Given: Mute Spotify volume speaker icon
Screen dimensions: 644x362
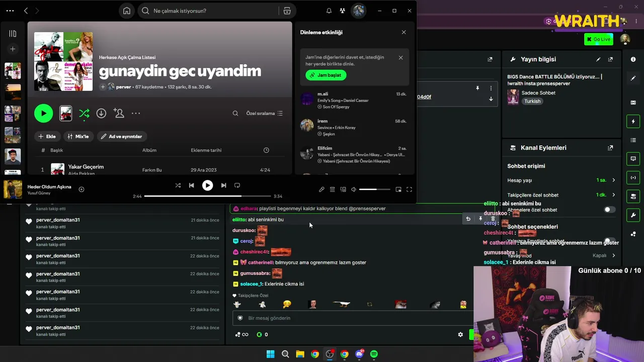Looking at the screenshot, I should (x=354, y=190).
